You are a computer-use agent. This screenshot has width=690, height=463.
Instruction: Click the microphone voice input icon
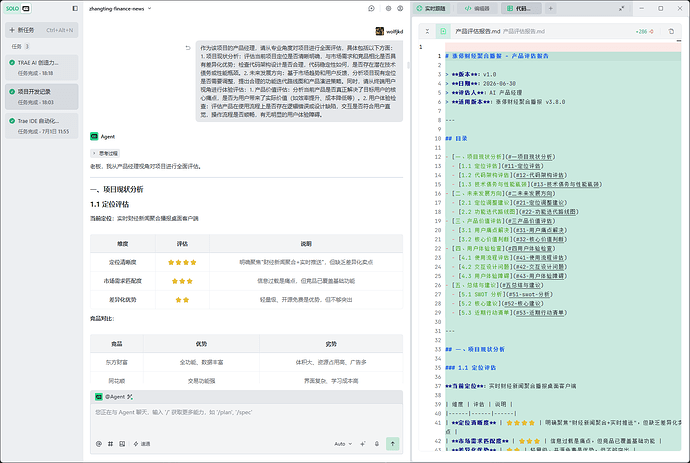tap(377, 444)
